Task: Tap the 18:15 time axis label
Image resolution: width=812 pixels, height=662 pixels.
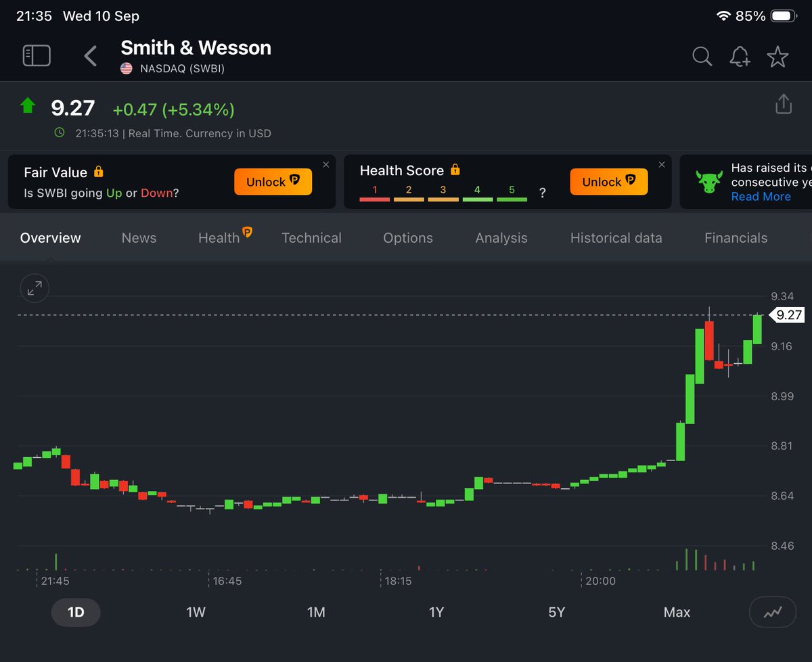Action: pyautogui.click(x=397, y=581)
